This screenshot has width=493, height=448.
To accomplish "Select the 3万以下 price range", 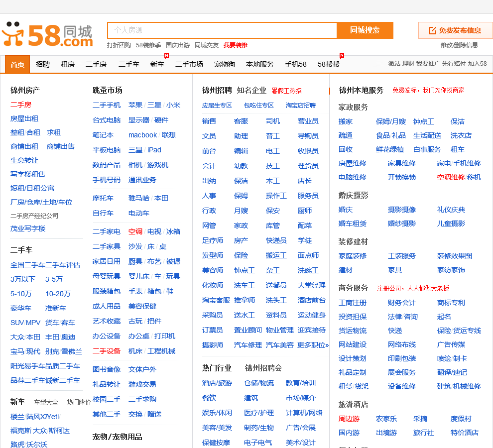I will (22, 279).
